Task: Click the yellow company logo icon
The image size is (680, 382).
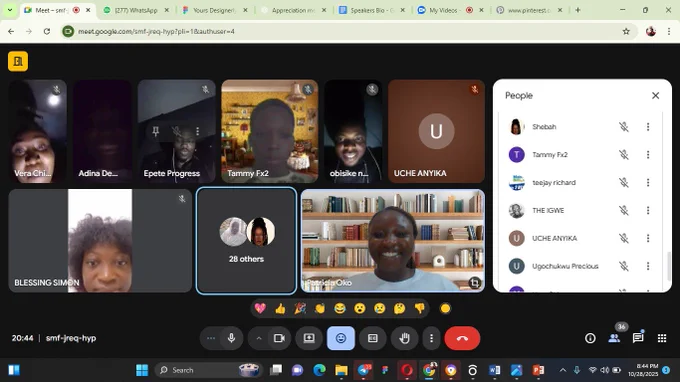Action: coord(18,61)
